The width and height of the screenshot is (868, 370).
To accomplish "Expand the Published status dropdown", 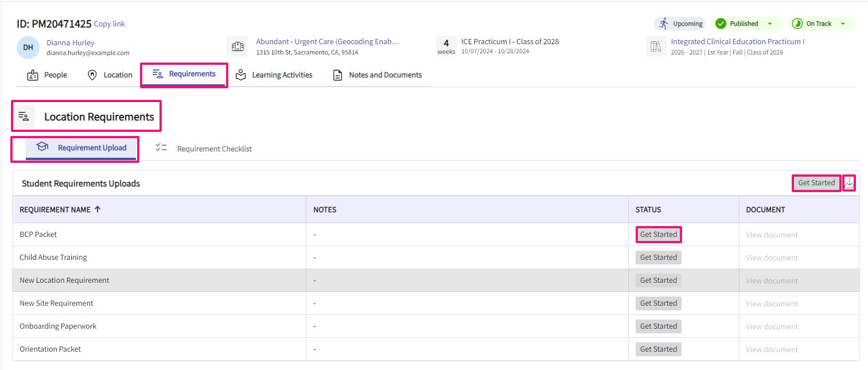I will coord(770,24).
